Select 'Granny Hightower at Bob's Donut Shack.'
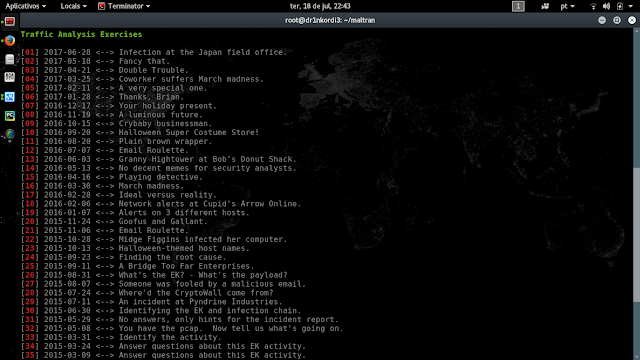Screen dimensions: 640x360 158,159
